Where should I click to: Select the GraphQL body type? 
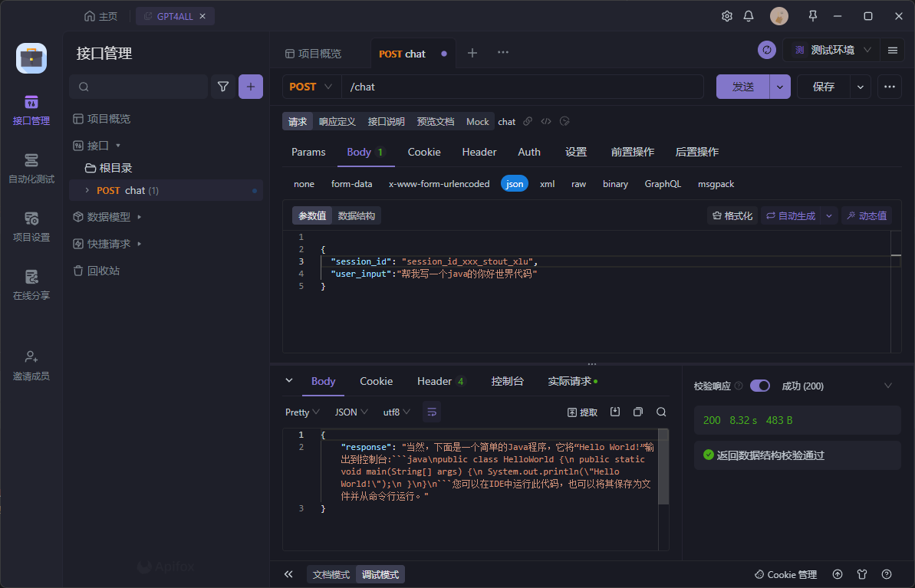[663, 184]
